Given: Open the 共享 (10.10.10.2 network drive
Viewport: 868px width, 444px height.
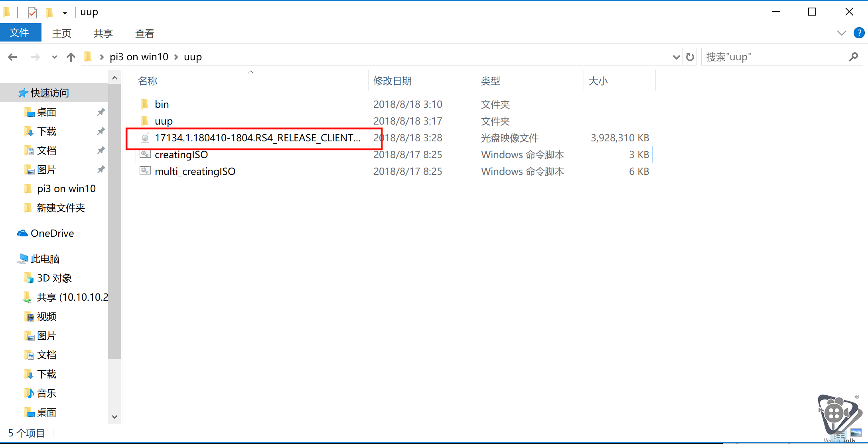Looking at the screenshot, I should (x=72, y=297).
